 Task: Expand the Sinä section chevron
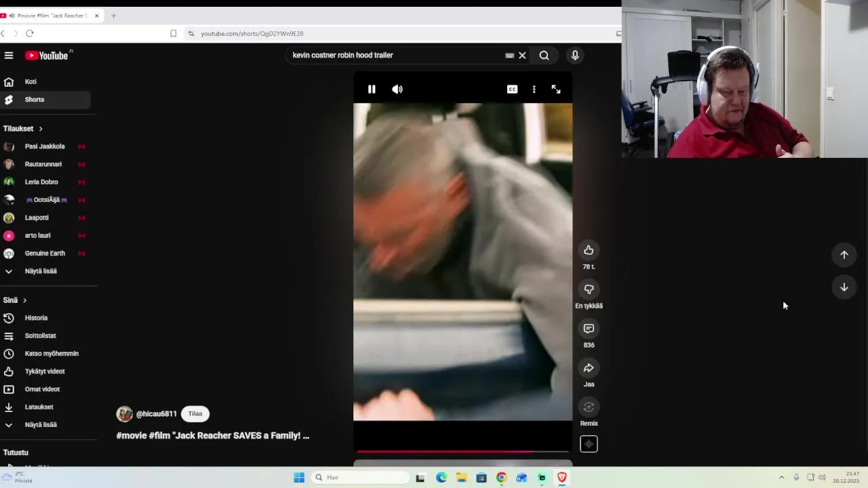click(x=24, y=300)
